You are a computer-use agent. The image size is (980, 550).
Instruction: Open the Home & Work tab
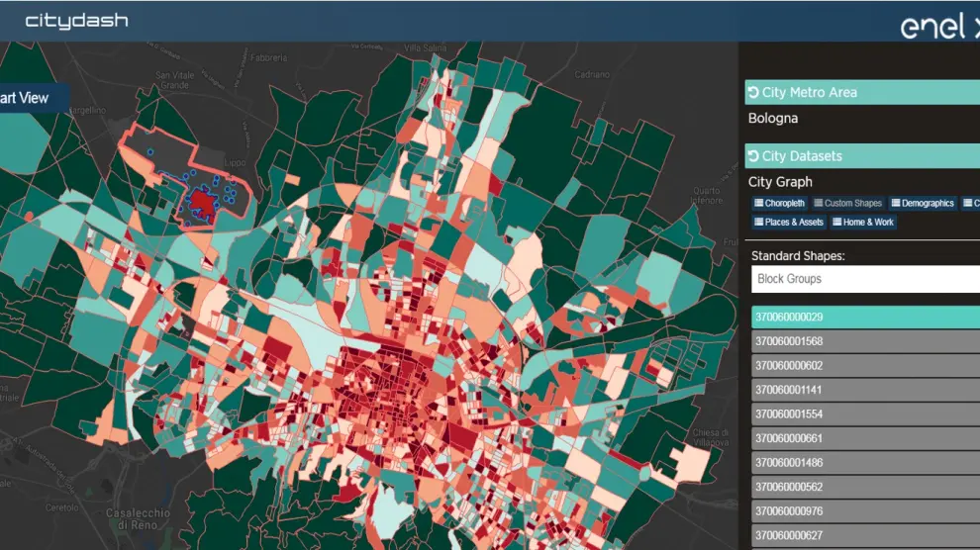863,223
